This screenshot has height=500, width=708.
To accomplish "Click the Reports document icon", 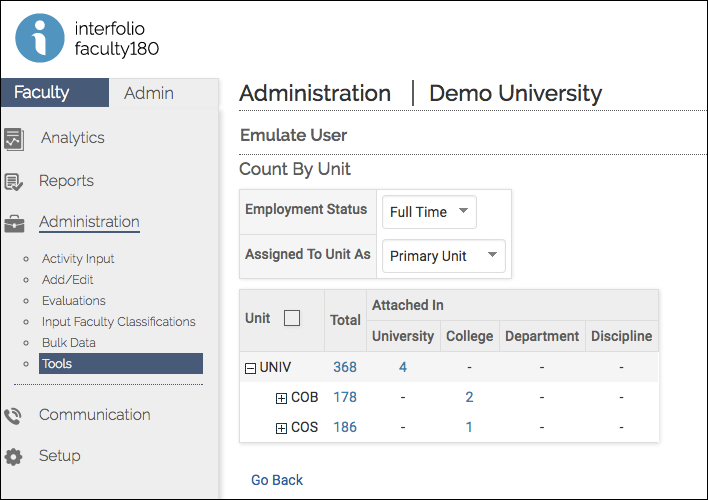I will click(14, 181).
